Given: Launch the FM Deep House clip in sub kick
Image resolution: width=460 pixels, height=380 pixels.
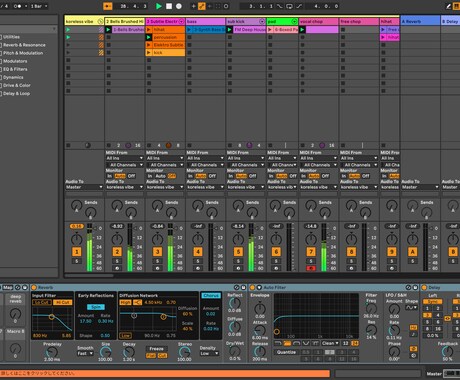Looking at the screenshot, I should point(229,30).
